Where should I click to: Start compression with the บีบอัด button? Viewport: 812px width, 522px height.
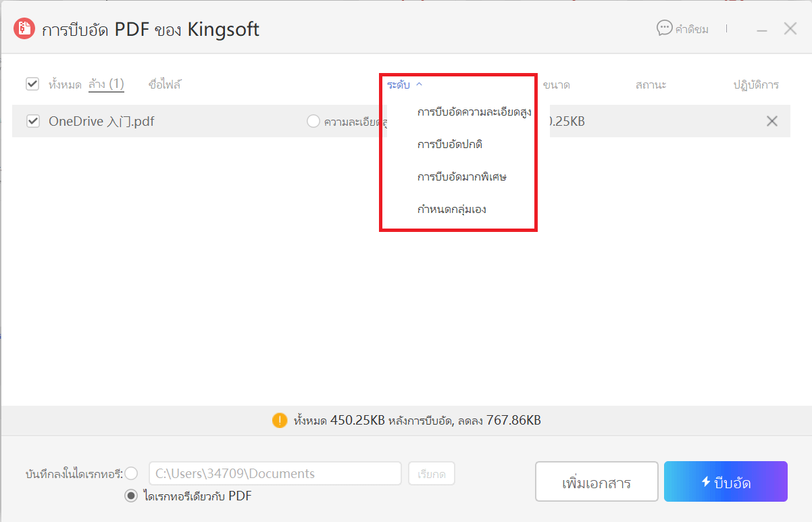pyautogui.click(x=726, y=481)
